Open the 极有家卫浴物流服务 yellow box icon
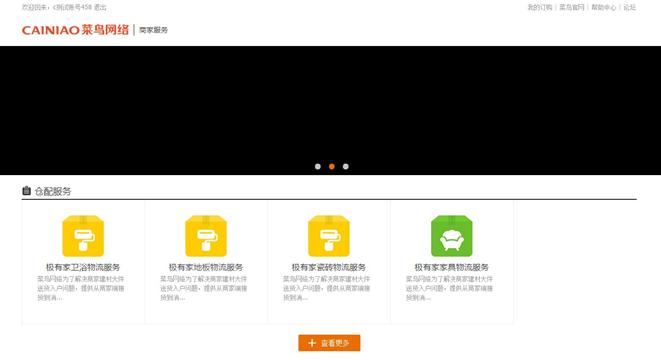The image size is (661, 360). pyautogui.click(x=83, y=236)
